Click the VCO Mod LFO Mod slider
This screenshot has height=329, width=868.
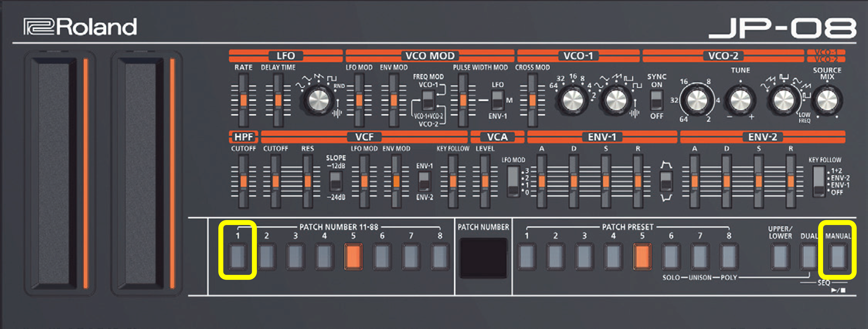point(359,100)
